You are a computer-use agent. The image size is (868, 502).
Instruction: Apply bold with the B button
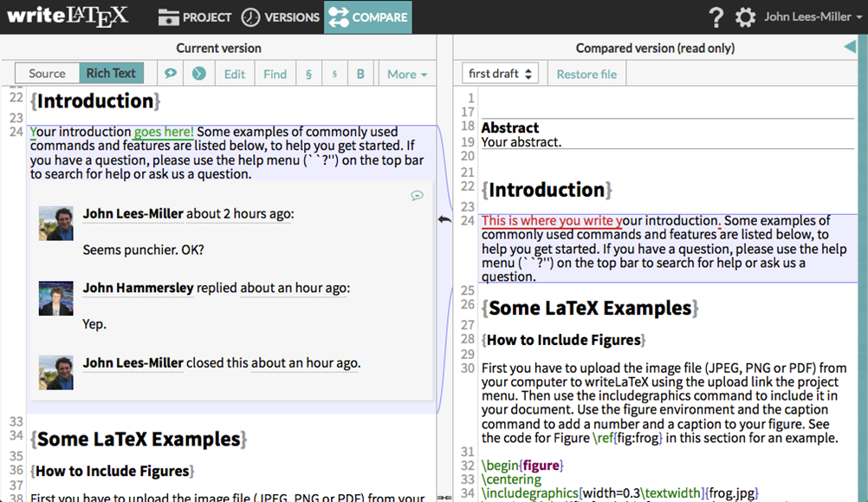(360, 74)
